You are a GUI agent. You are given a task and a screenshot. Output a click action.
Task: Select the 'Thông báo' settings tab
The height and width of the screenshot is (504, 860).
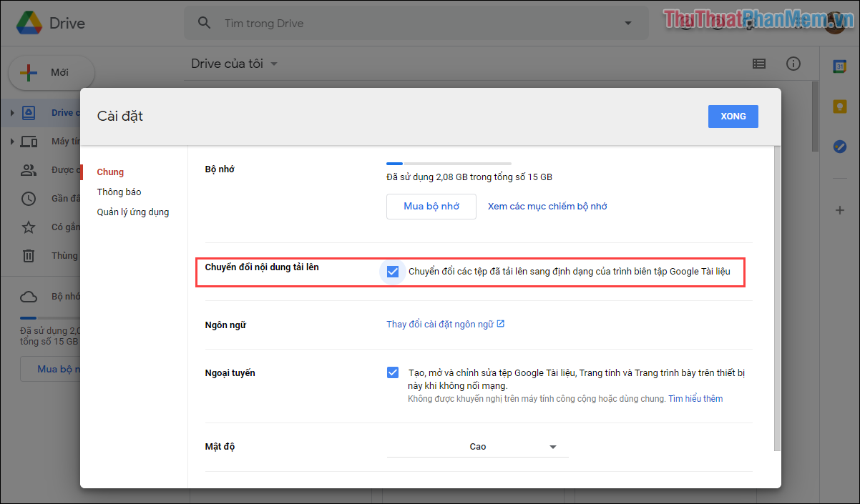pyautogui.click(x=119, y=192)
